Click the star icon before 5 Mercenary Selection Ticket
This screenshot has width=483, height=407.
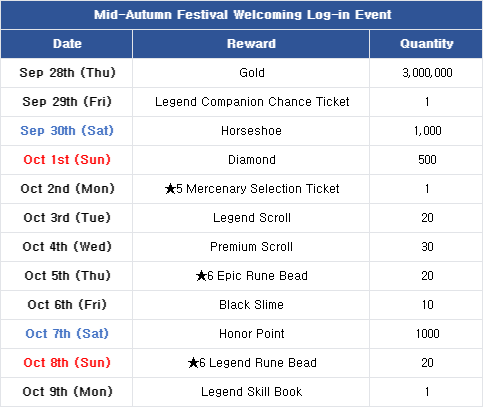click(170, 189)
